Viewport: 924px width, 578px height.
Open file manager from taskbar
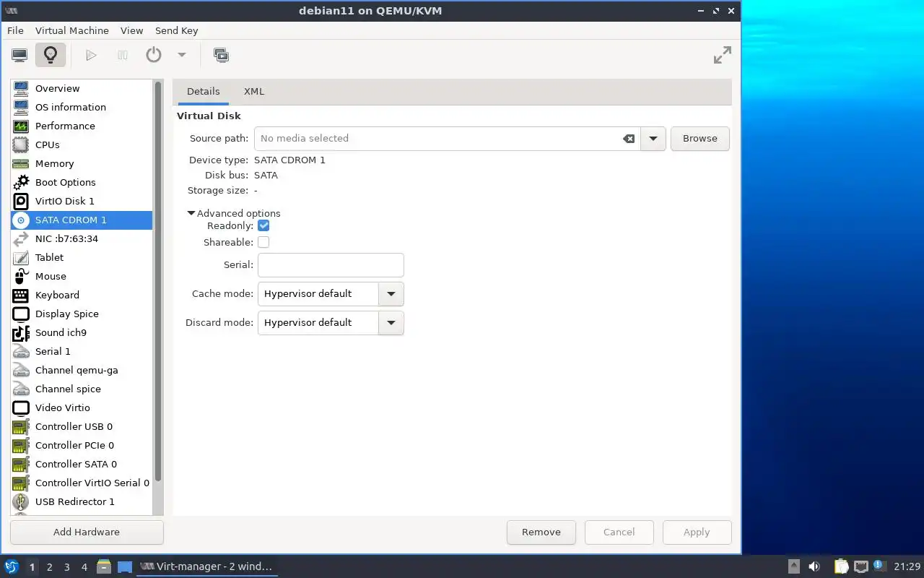pyautogui.click(x=104, y=567)
